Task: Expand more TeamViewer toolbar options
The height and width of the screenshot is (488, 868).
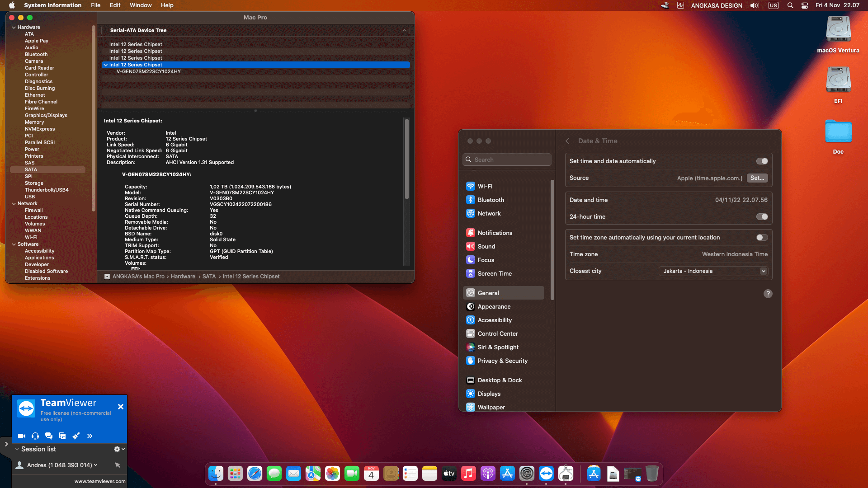Action: 90,436
